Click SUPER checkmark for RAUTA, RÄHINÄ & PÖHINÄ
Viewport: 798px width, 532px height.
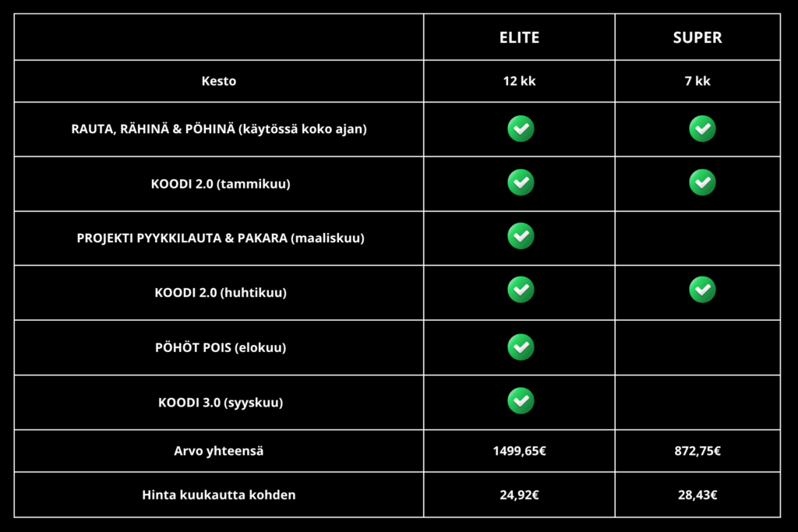click(x=702, y=129)
